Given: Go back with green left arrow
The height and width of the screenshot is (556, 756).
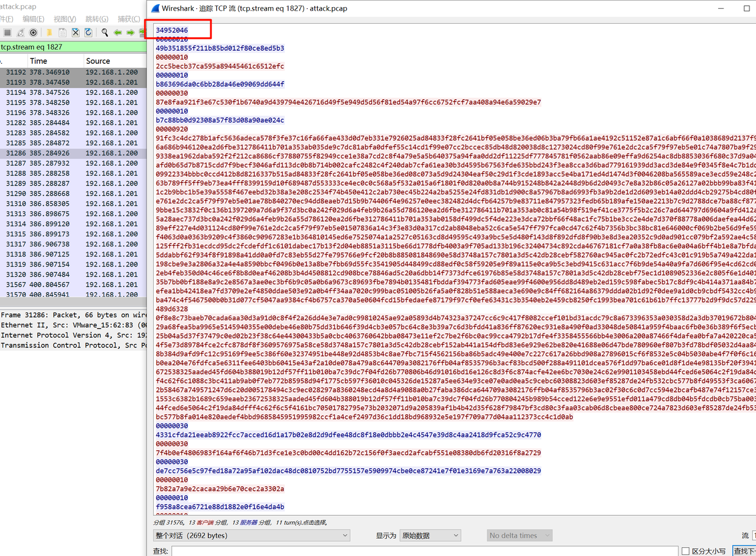Looking at the screenshot, I should tap(118, 32).
